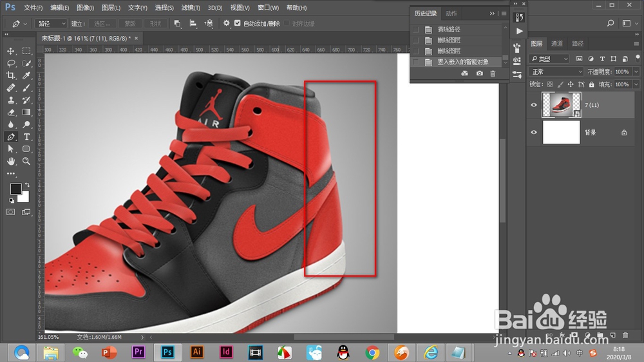
Task: Toggle the 对齐边缘 checkbox
Action: point(287,23)
